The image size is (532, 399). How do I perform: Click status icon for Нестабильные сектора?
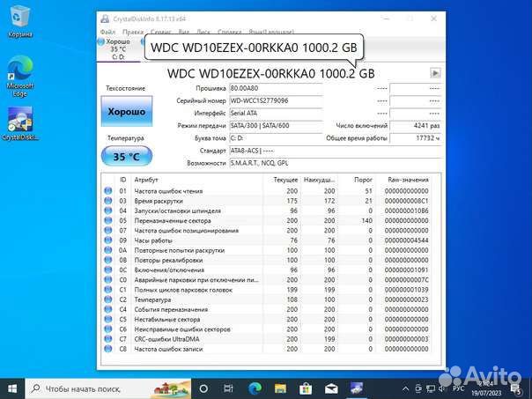pyautogui.click(x=108, y=319)
